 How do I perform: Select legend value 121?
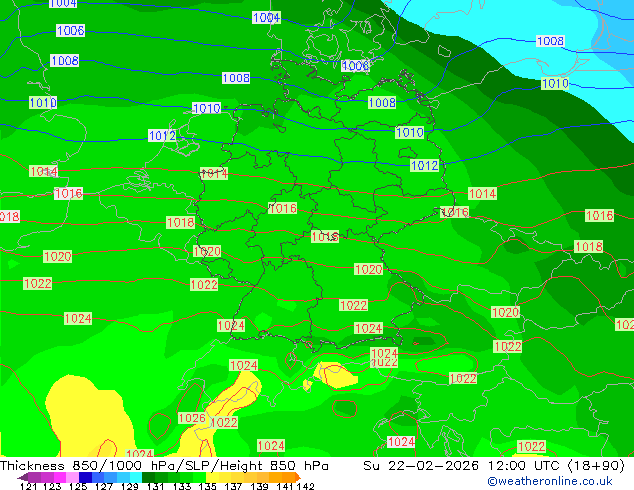(x=28, y=486)
